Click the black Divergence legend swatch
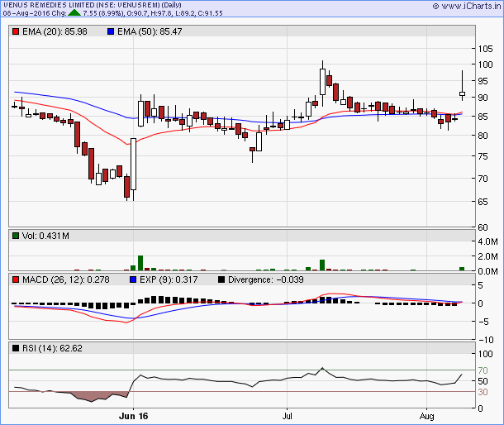Image resolution: width=504 pixels, height=425 pixels. point(221,279)
